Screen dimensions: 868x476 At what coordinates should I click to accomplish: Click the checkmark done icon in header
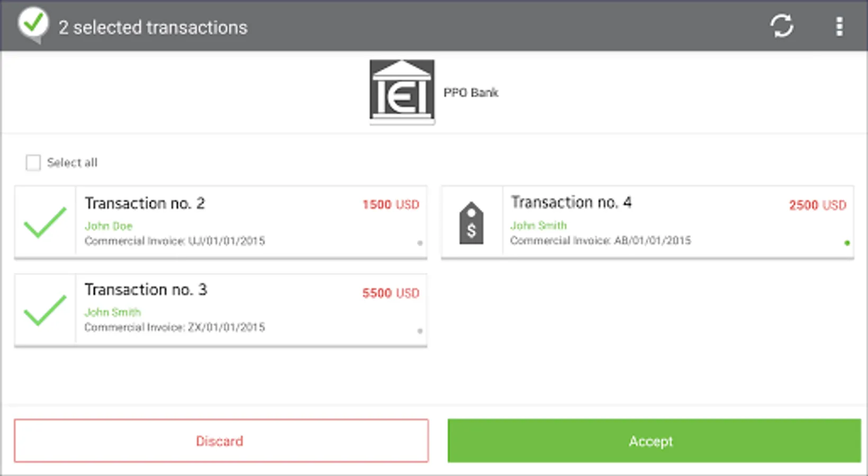pyautogui.click(x=33, y=24)
